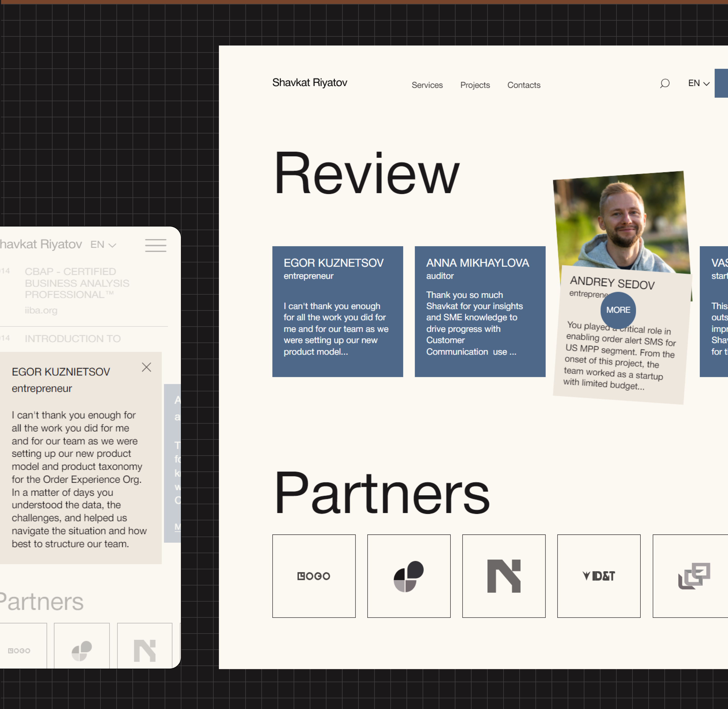Open the iiba.org link
This screenshot has height=709, width=728.
[41, 310]
